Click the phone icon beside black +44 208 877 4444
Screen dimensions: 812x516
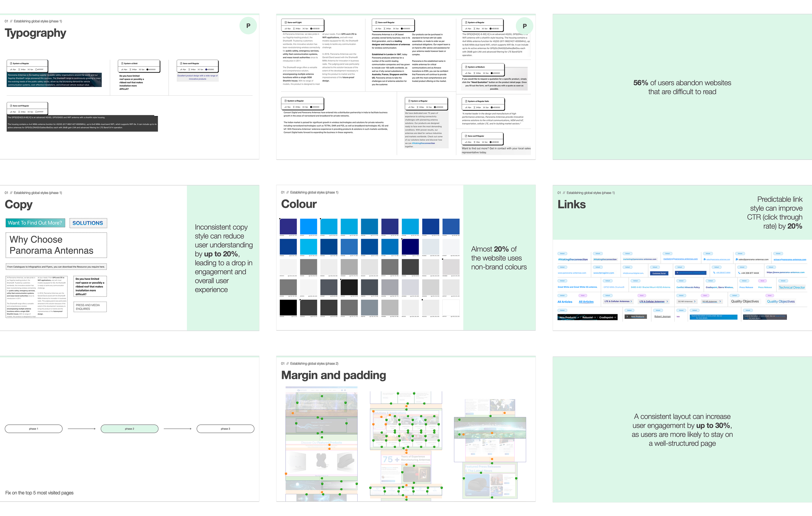739,273
